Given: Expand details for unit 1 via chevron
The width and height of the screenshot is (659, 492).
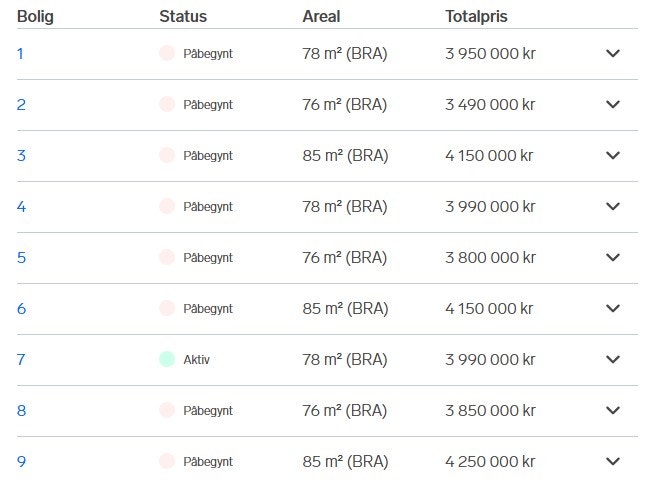Looking at the screenshot, I should tap(613, 54).
